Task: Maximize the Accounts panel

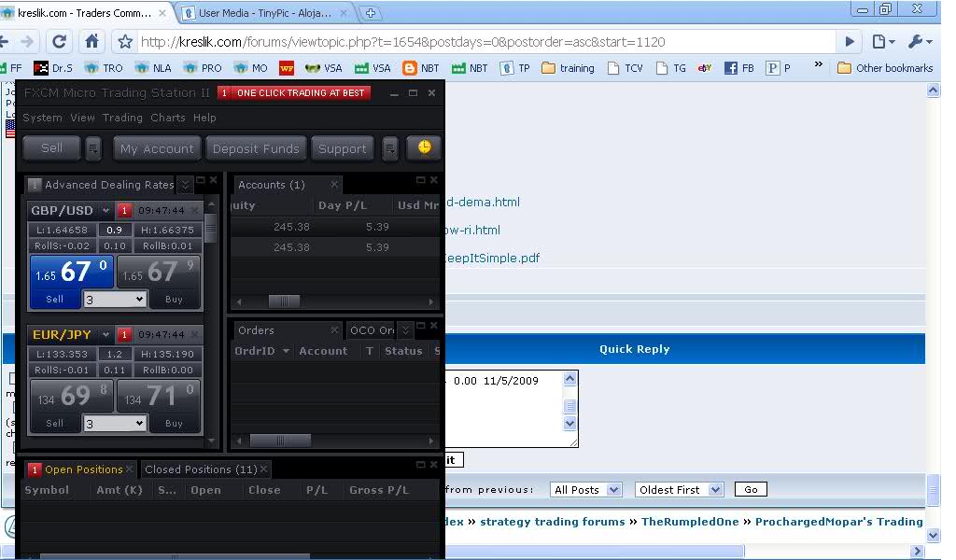Action: 421,180
